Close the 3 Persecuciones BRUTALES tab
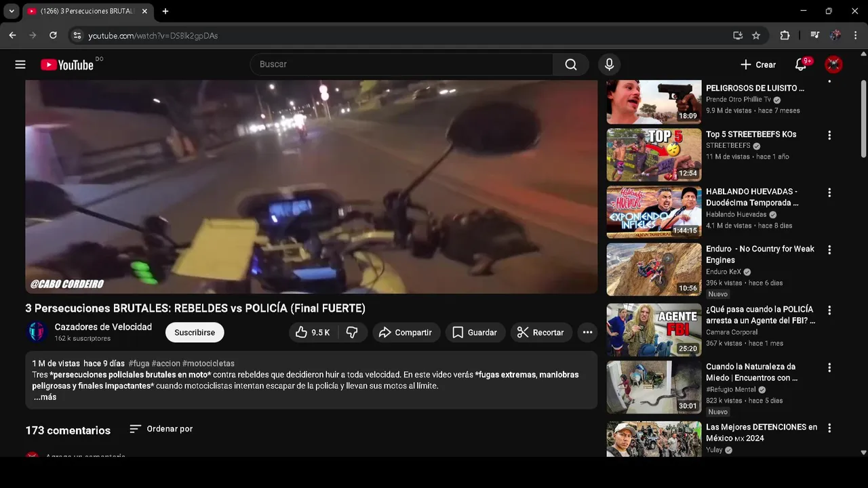Image resolution: width=868 pixels, height=488 pixels. tap(144, 11)
